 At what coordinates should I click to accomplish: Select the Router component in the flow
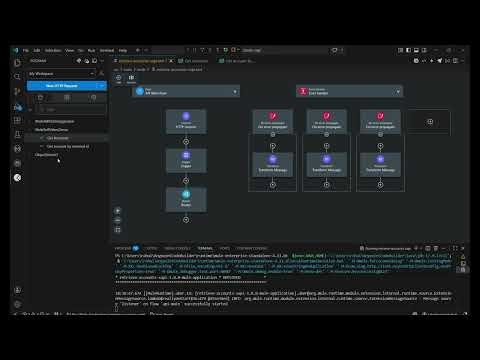point(186,199)
